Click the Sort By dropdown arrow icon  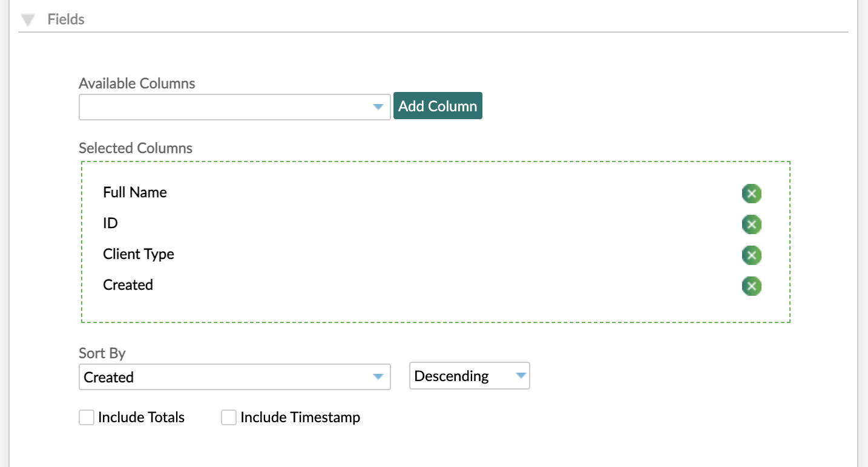pyautogui.click(x=378, y=376)
